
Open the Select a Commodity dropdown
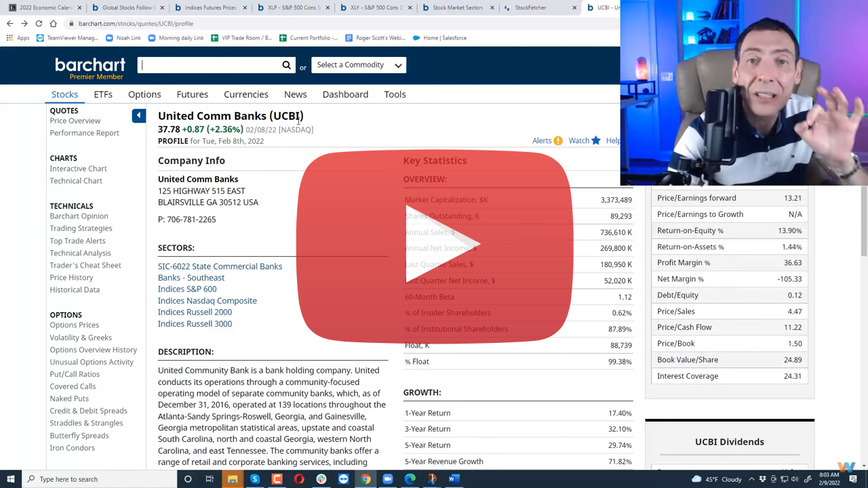pyautogui.click(x=359, y=65)
